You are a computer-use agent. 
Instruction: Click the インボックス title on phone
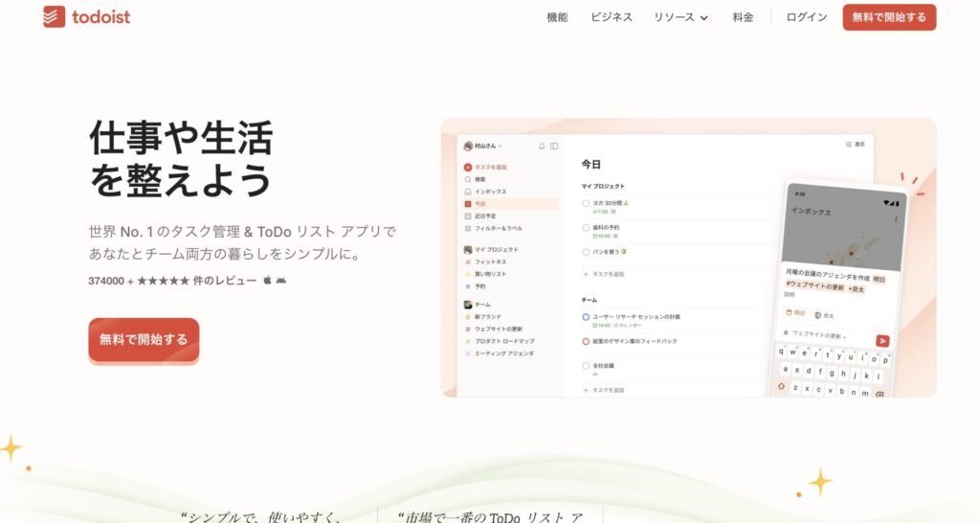pyautogui.click(x=811, y=212)
